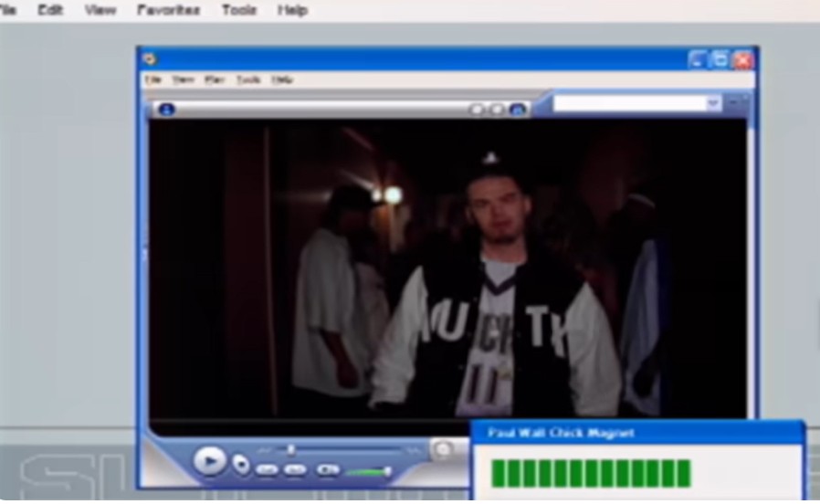Click the blue playlist button above the video
The width and height of the screenshot is (820, 504).
(518, 110)
